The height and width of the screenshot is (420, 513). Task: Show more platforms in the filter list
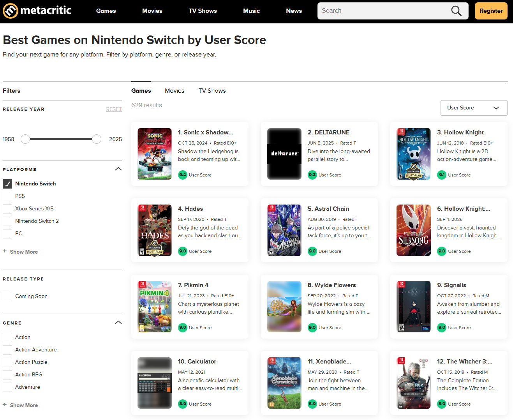tap(20, 252)
